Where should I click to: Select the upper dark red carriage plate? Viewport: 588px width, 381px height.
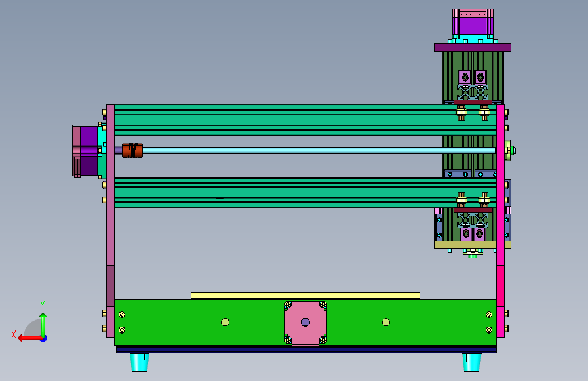pyautogui.click(x=473, y=102)
